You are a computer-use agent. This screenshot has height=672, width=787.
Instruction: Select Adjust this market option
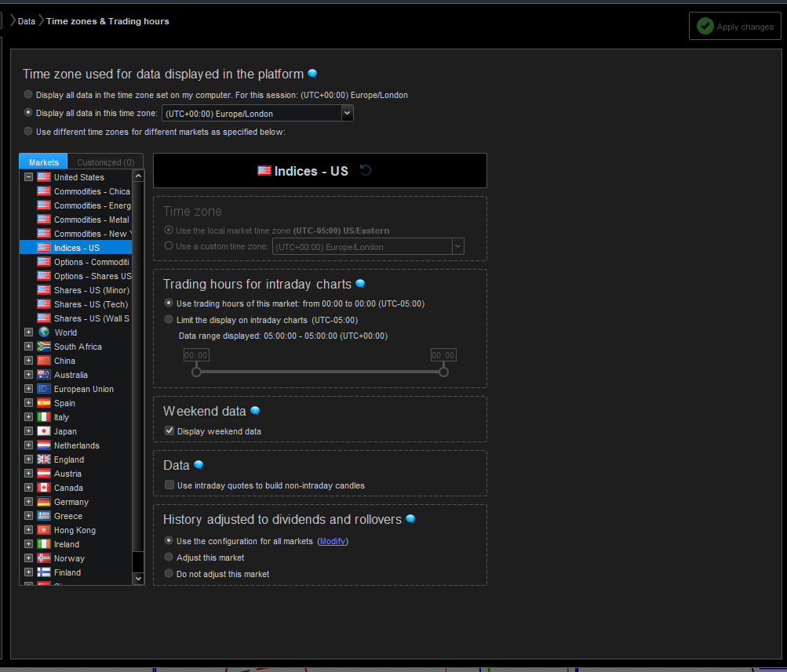(x=169, y=558)
